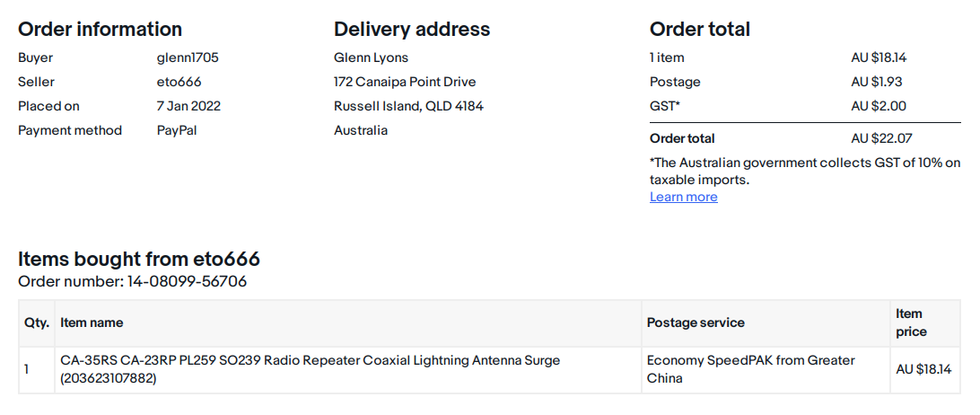Click the recipient name Glenn Lyons
Screen dimensions: 980x415
[371, 57]
